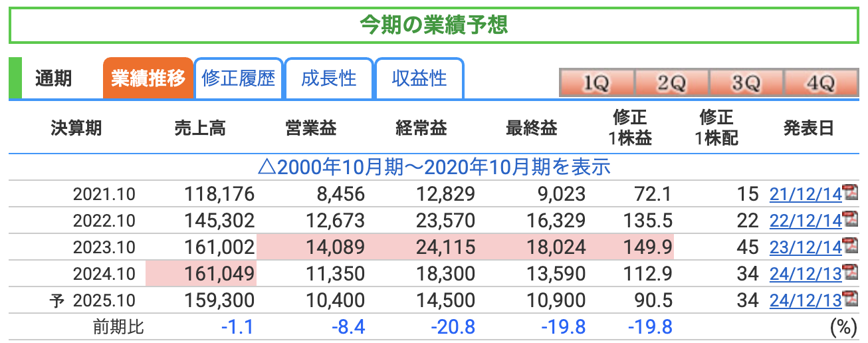Click the 最終益 column header
Screen dimensions: 868x343
[532, 128]
